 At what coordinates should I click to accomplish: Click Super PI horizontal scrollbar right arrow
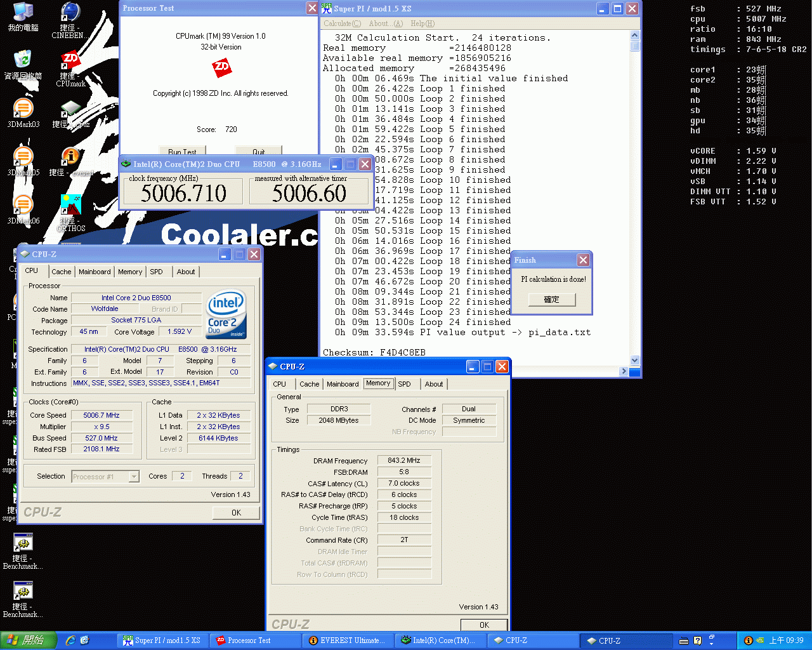point(624,371)
